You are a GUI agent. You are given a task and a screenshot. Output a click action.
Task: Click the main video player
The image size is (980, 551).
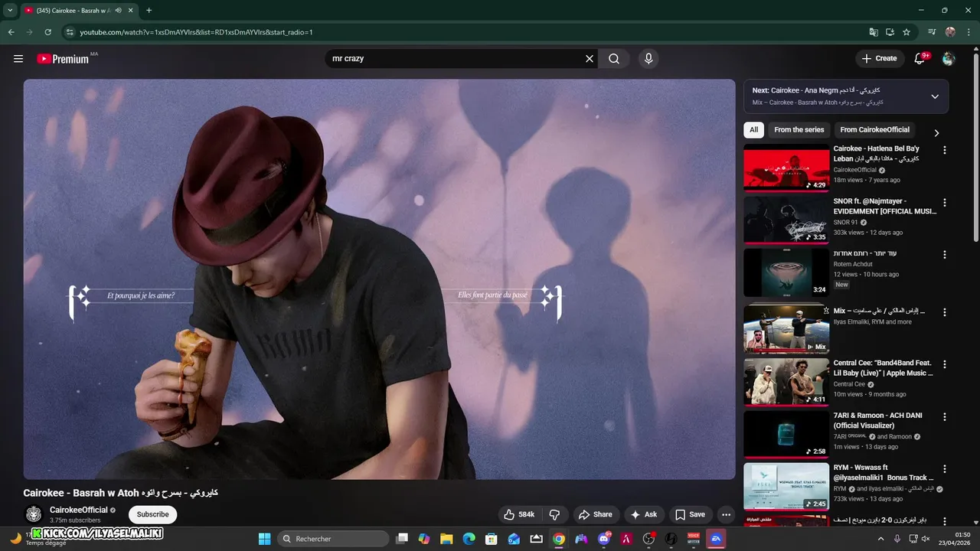point(379,279)
